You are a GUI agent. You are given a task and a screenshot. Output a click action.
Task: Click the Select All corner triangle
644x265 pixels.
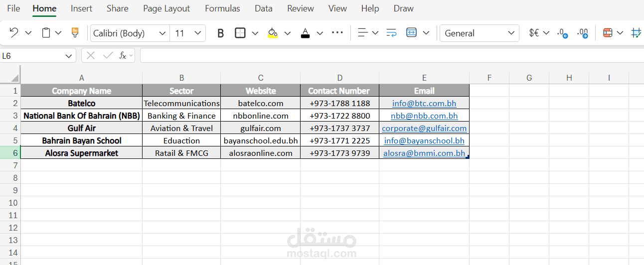click(x=14, y=78)
